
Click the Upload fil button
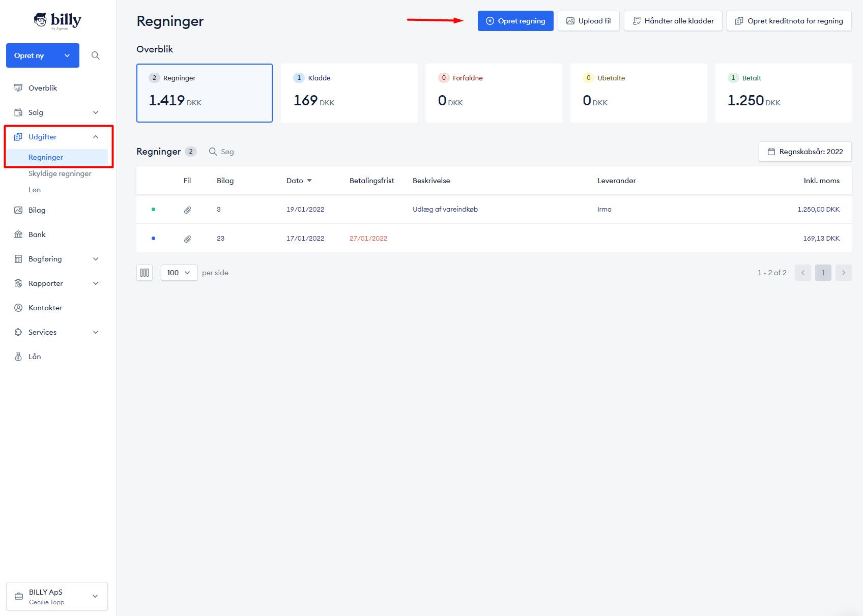coord(589,21)
